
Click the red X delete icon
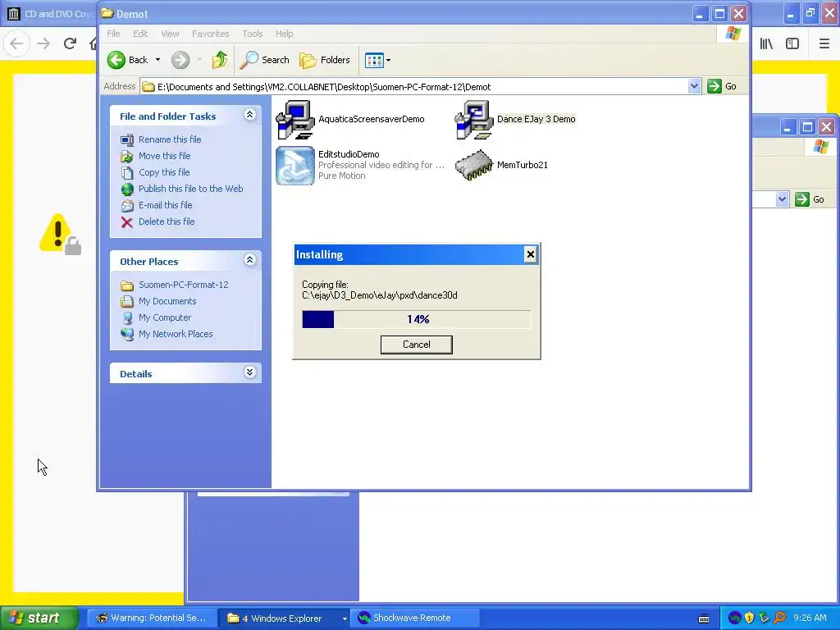pyautogui.click(x=127, y=222)
